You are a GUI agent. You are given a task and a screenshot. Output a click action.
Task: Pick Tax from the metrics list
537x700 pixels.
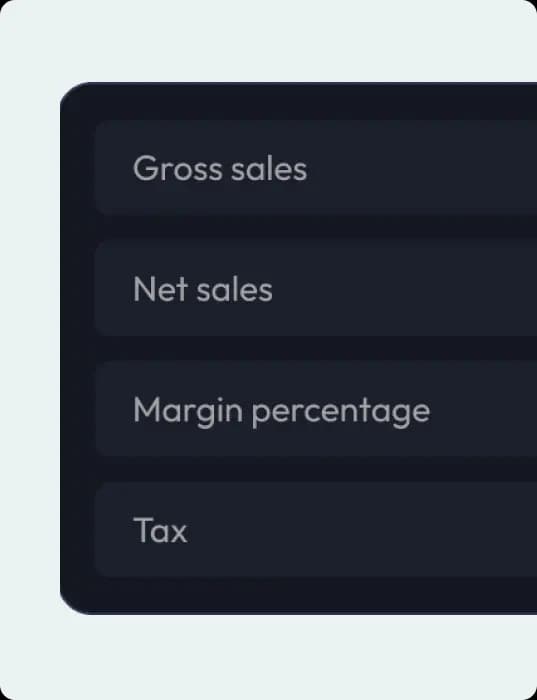pos(316,530)
